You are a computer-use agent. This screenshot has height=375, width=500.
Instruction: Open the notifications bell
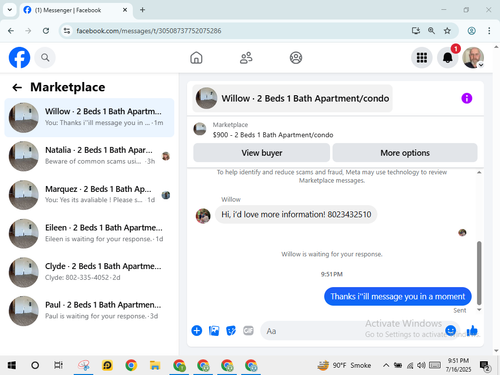[447, 58]
